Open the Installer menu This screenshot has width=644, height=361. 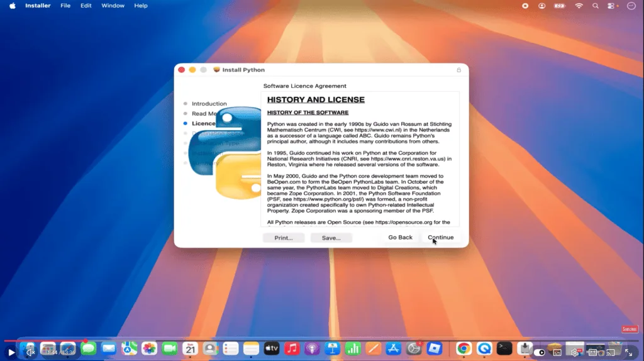tap(38, 6)
